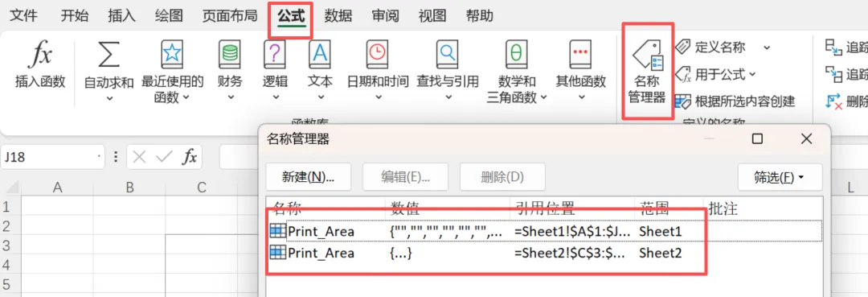Open the Help (帮助) tab
The image size is (868, 297).
coord(479,16)
